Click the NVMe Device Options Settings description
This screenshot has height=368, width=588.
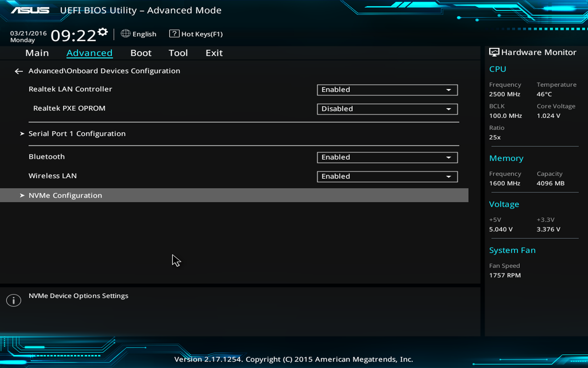pyautogui.click(x=78, y=296)
